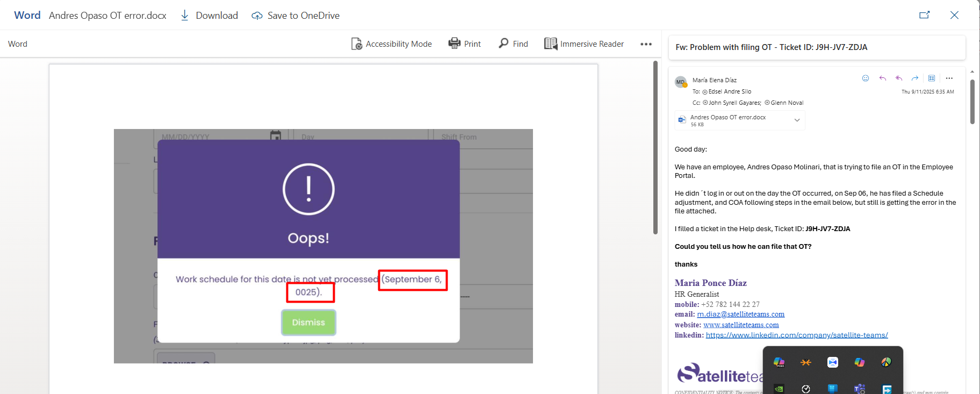Open more actions menu in the email header
The height and width of the screenshot is (394, 980).
[x=949, y=78]
